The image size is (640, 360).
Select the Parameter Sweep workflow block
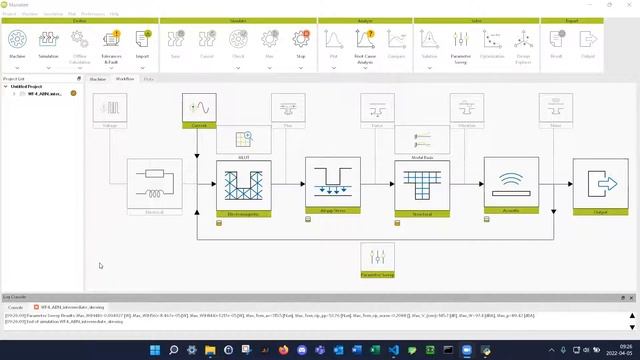coord(378,260)
